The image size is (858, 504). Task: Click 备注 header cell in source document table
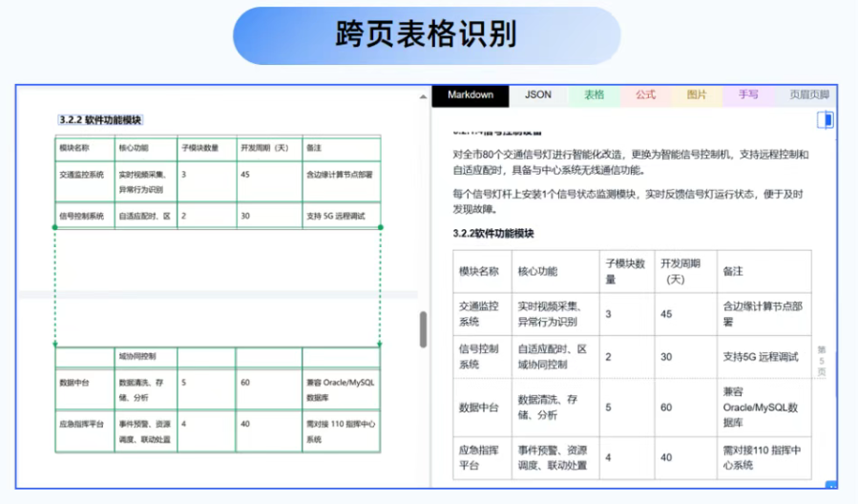tap(342, 148)
